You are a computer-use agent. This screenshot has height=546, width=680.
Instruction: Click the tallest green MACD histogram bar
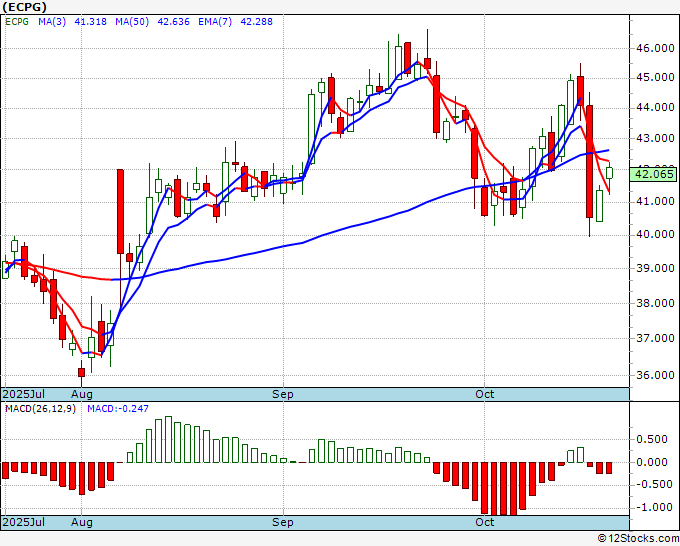pos(168,439)
